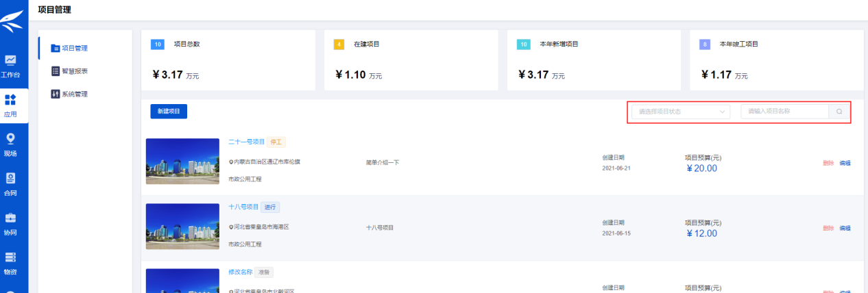Click the 简单介绍一下 description text

pos(383,163)
